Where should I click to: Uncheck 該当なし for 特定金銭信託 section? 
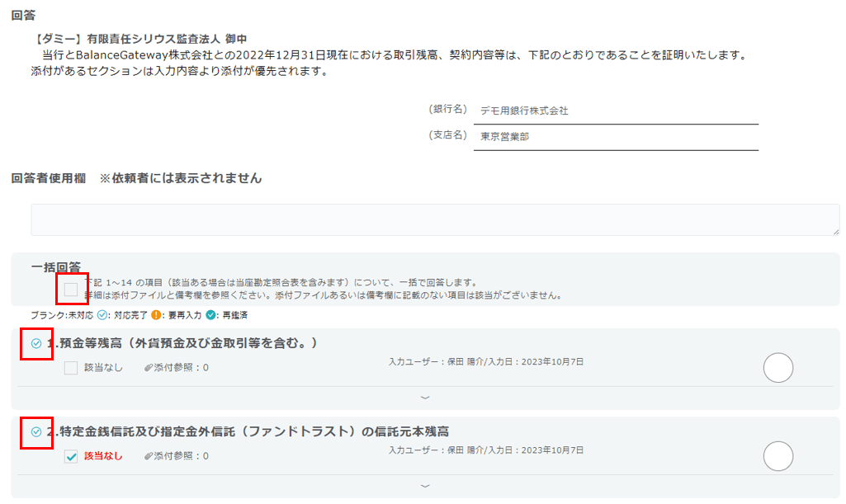[x=71, y=456]
